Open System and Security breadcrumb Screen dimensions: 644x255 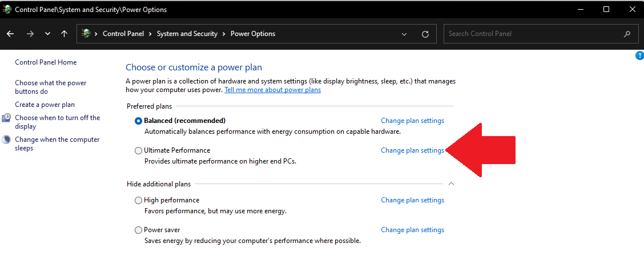click(x=187, y=34)
